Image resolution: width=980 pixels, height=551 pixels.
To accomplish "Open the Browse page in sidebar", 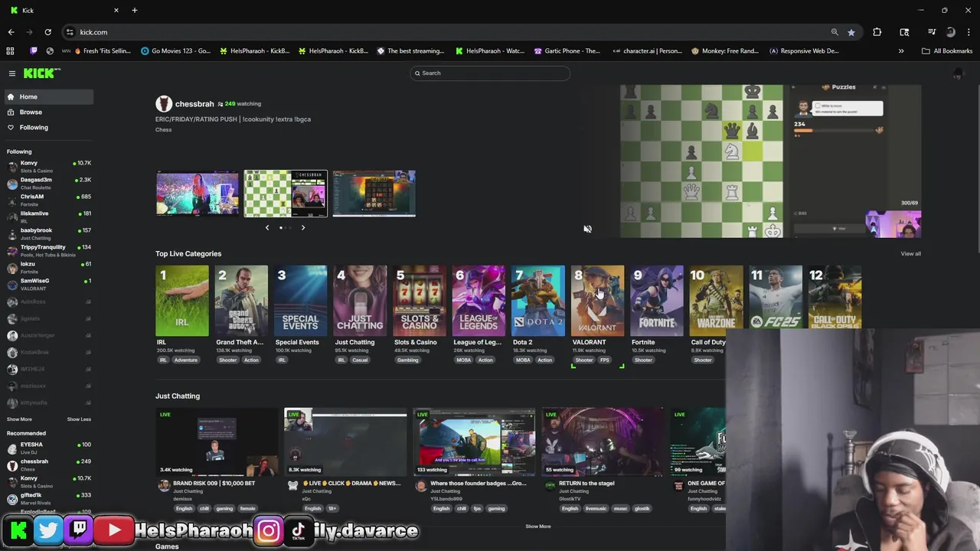I will coord(47,112).
